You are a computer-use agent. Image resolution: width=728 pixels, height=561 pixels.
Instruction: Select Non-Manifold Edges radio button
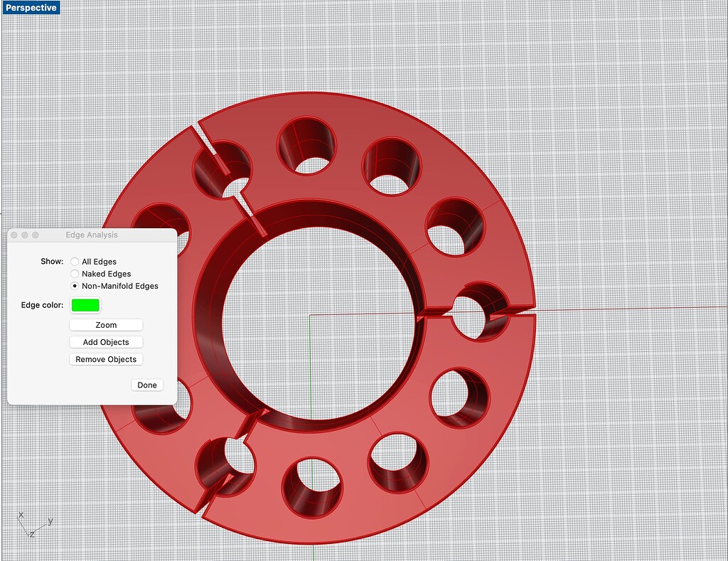75,286
